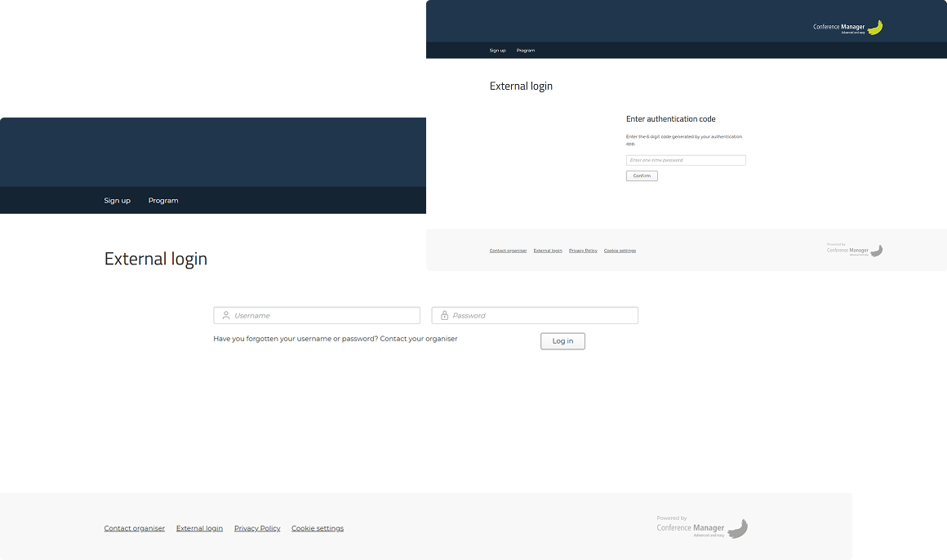The height and width of the screenshot is (560, 947).
Task: Open Contact organiser link in login page footer
Action: 134,528
